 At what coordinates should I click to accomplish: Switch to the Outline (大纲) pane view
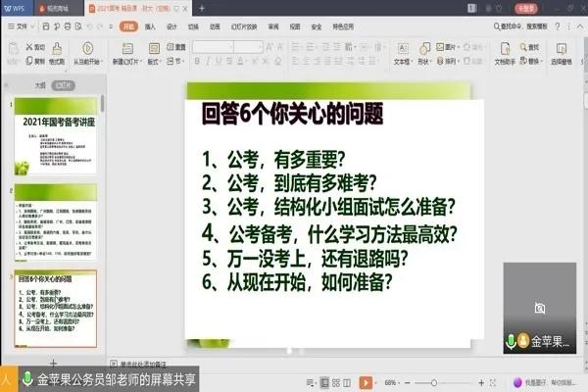(x=40, y=85)
